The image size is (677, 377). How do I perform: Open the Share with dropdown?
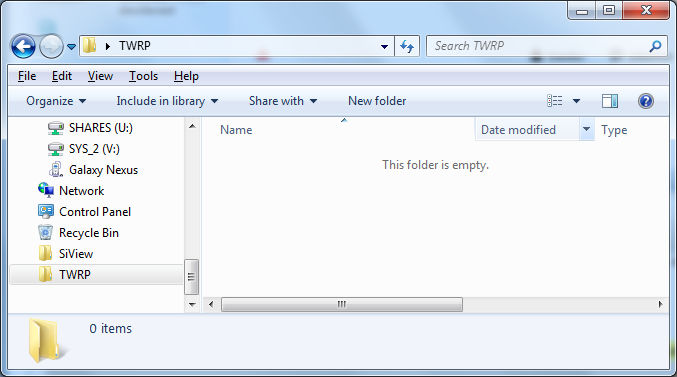283,101
